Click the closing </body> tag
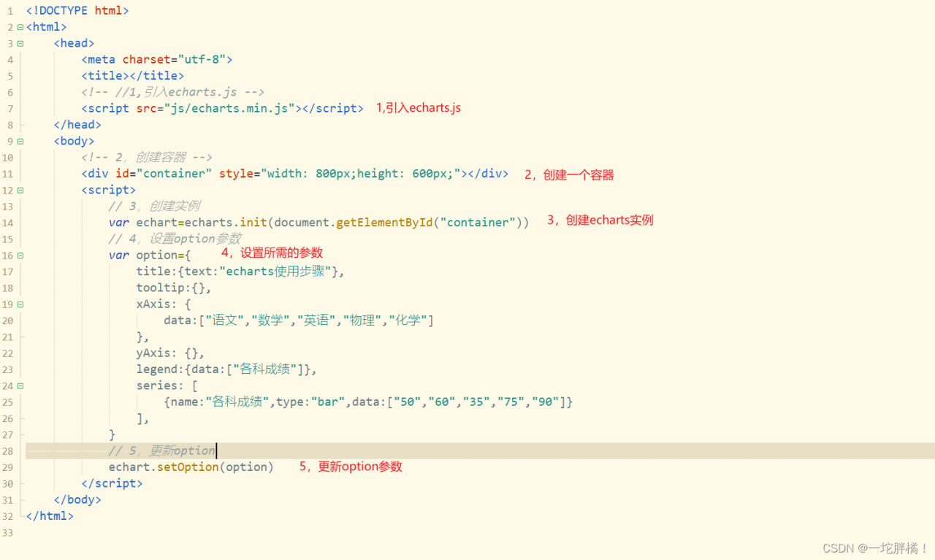The height and width of the screenshot is (560, 935). (x=77, y=499)
